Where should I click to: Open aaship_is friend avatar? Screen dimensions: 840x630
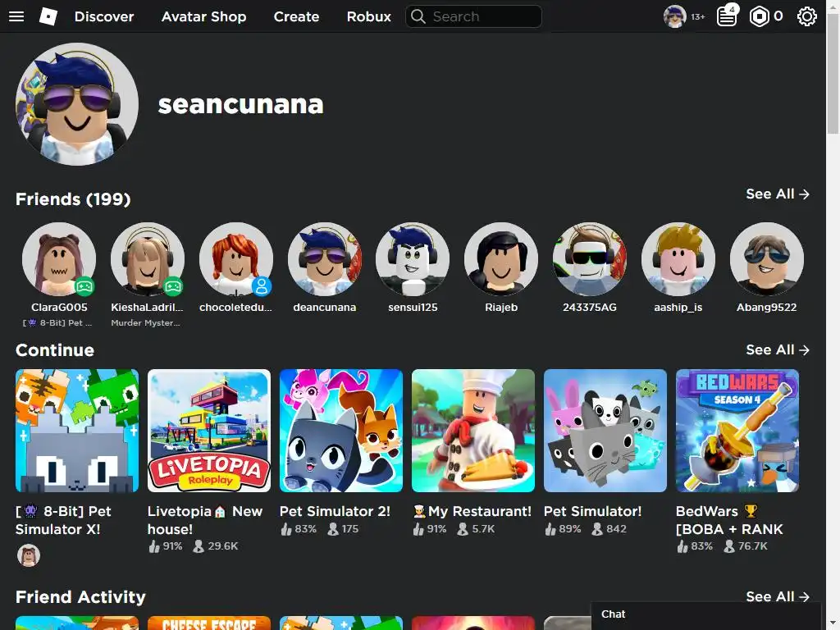click(x=678, y=259)
